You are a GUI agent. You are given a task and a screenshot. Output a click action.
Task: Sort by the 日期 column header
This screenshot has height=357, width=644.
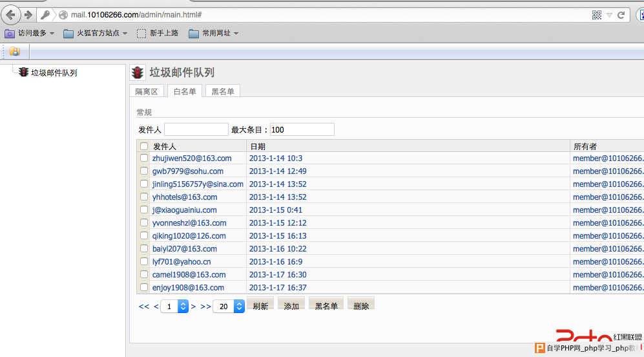coord(258,146)
